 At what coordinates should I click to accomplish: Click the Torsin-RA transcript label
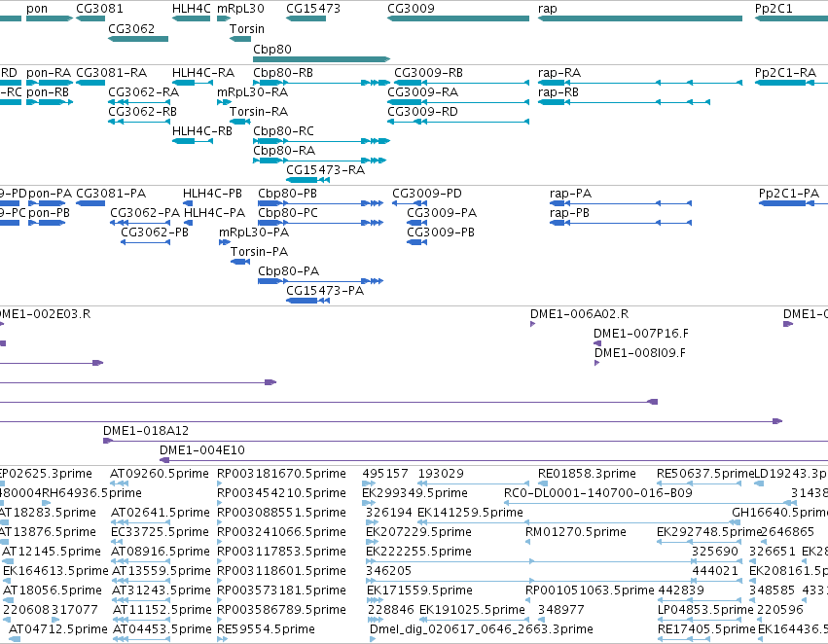(259, 111)
